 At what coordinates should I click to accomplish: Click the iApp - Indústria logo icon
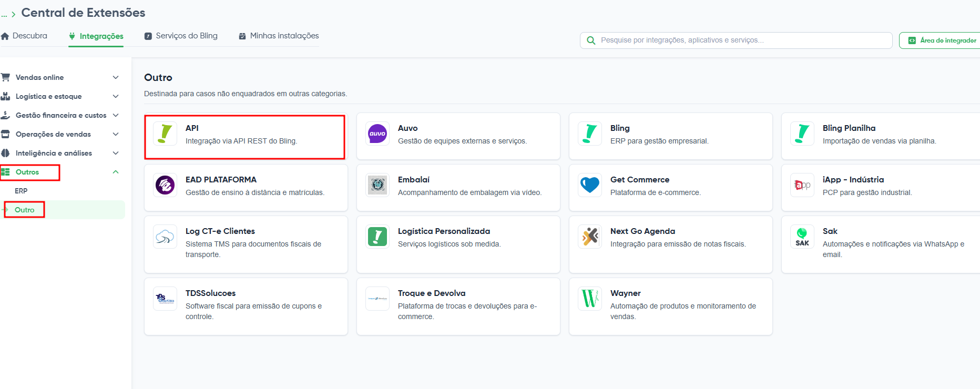802,185
